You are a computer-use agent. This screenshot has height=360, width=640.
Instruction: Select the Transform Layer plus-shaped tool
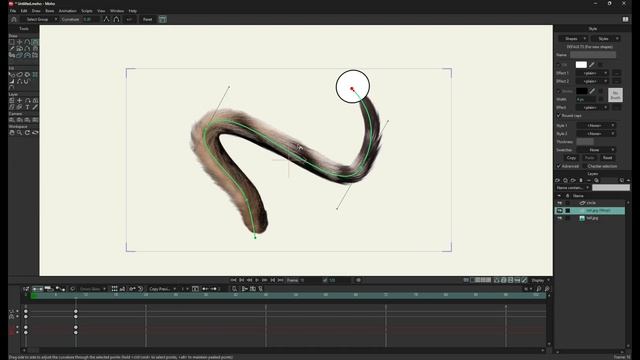point(19,100)
